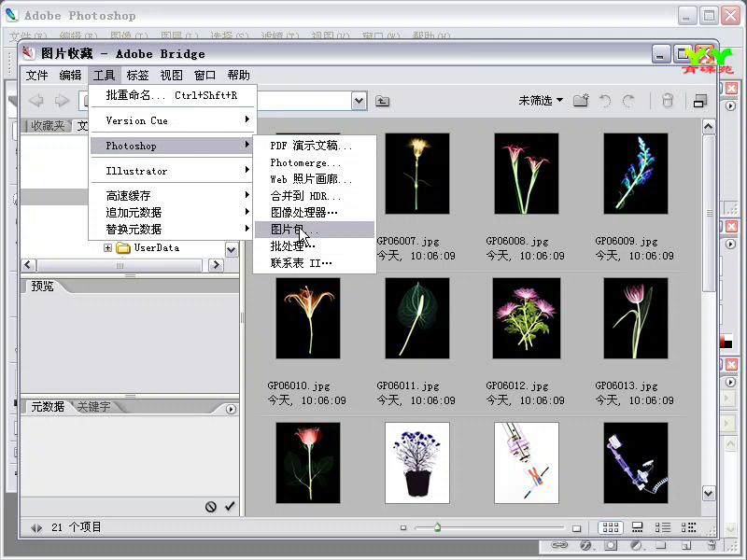Select thumbnail GP06007.jpg
This screenshot has height=560, width=747.
[x=416, y=174]
